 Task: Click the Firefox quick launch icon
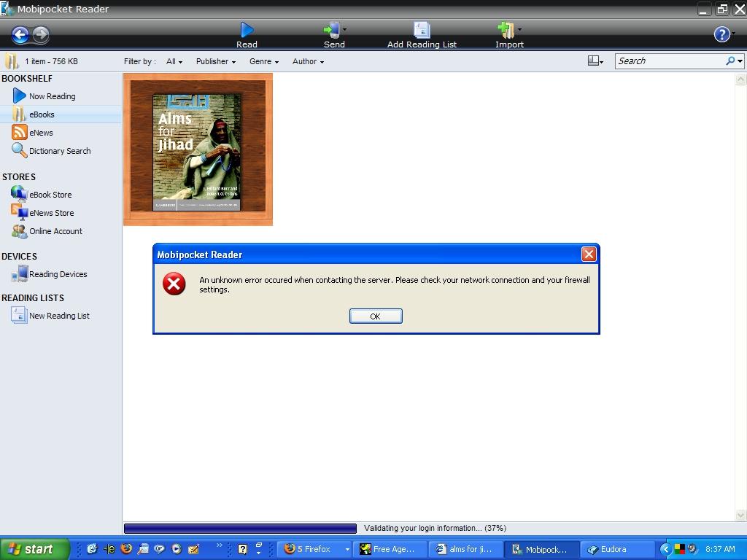[126, 548]
